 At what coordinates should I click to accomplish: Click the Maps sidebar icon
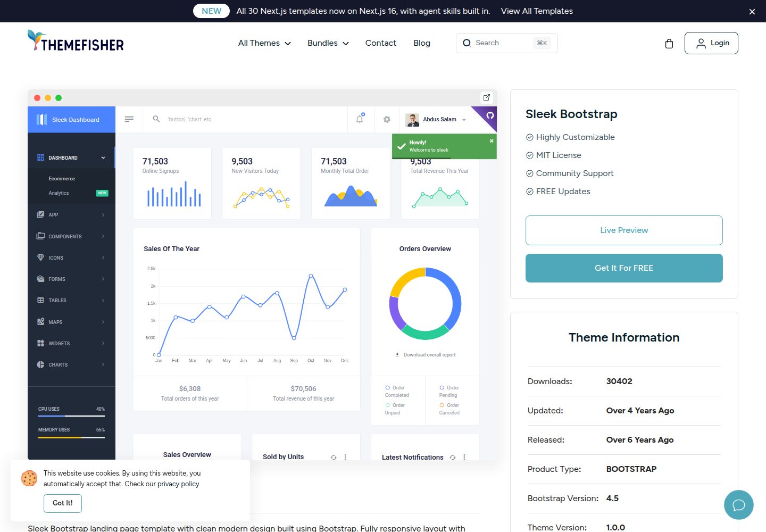point(40,322)
